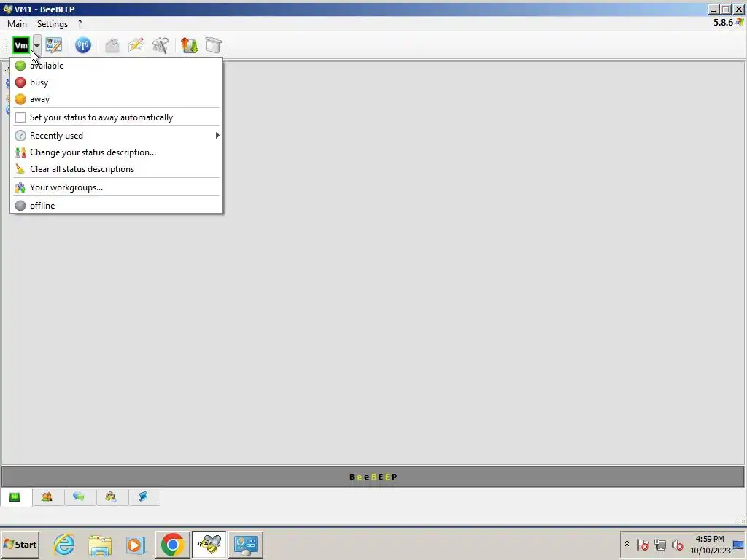Open Your workgroups entry
Screen dimensions: 747x560
(116, 187)
